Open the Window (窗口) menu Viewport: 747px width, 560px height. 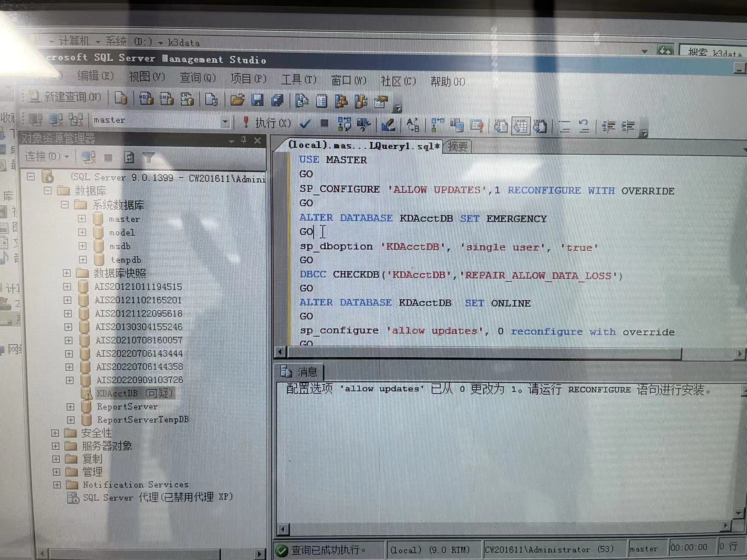(348, 80)
